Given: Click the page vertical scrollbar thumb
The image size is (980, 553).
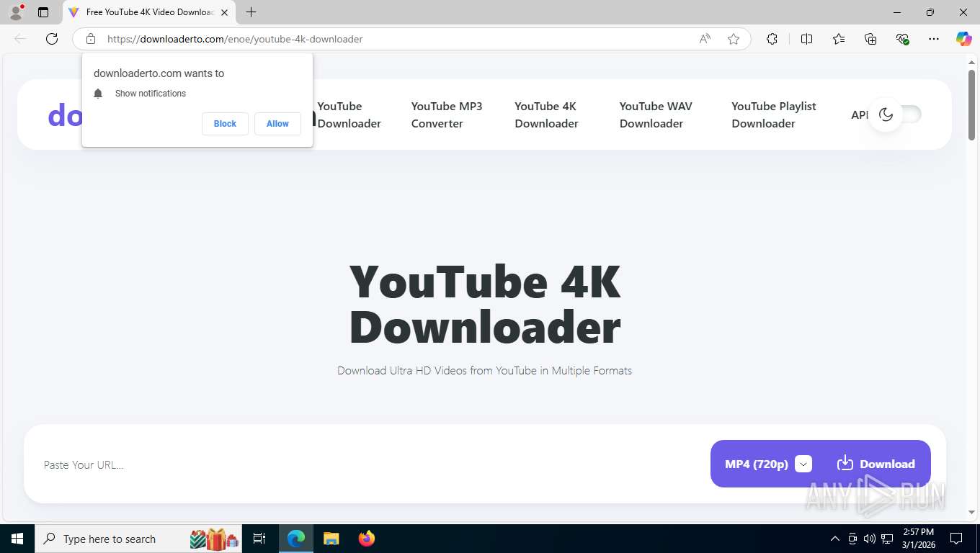Looking at the screenshot, I should (x=971, y=104).
